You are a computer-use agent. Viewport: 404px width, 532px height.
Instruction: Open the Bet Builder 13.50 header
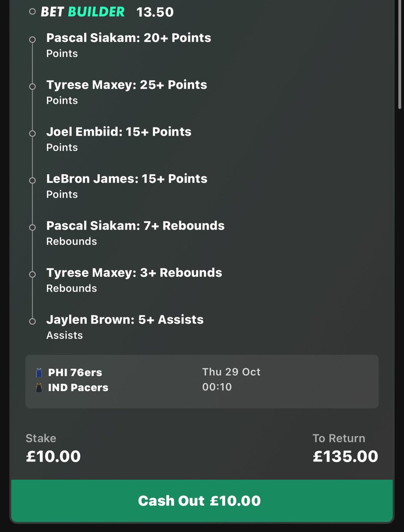tap(107, 12)
